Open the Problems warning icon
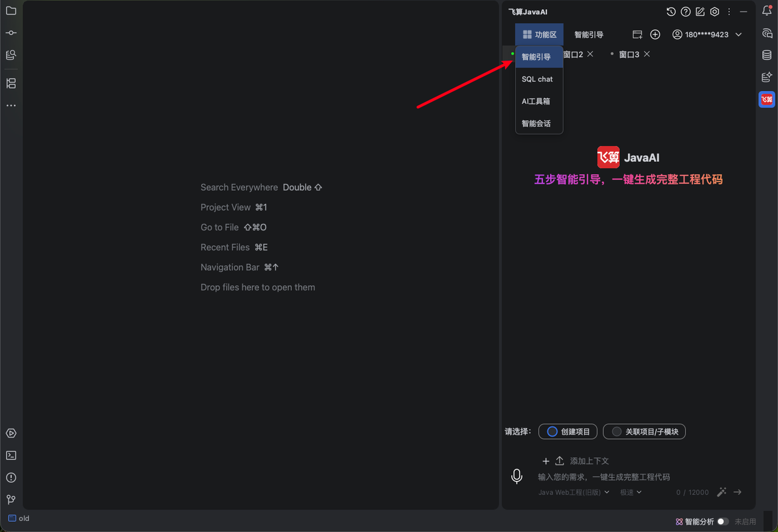This screenshot has width=778, height=532. [x=11, y=477]
